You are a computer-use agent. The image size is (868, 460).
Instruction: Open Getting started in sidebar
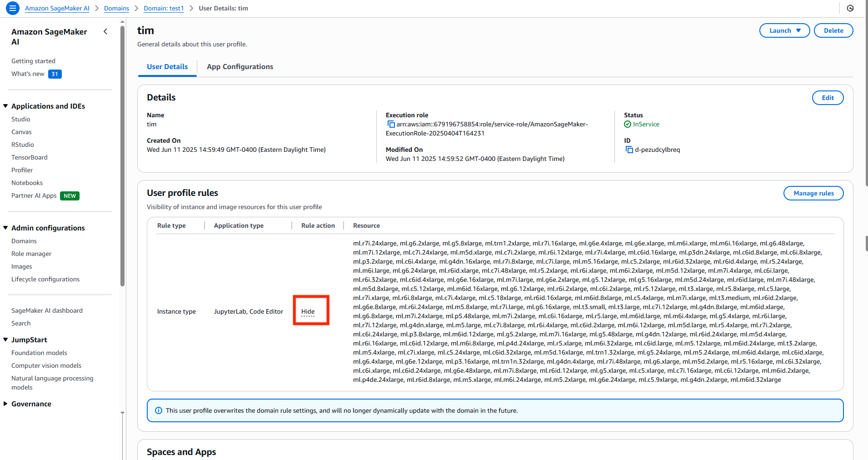pos(33,61)
